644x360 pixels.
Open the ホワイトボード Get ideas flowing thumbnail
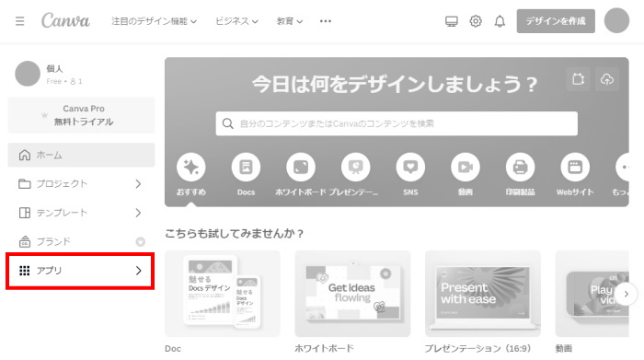[352, 294]
